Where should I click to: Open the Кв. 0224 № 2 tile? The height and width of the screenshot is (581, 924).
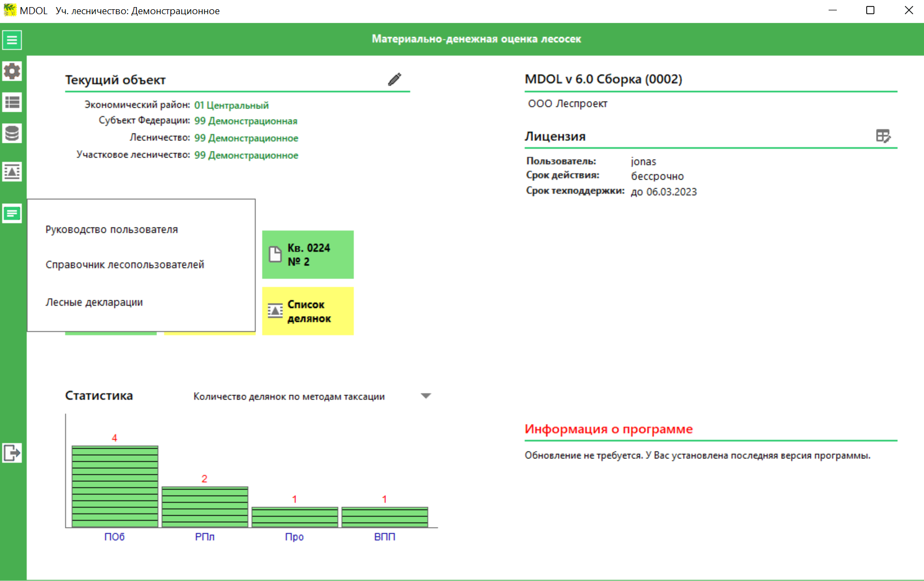[308, 255]
